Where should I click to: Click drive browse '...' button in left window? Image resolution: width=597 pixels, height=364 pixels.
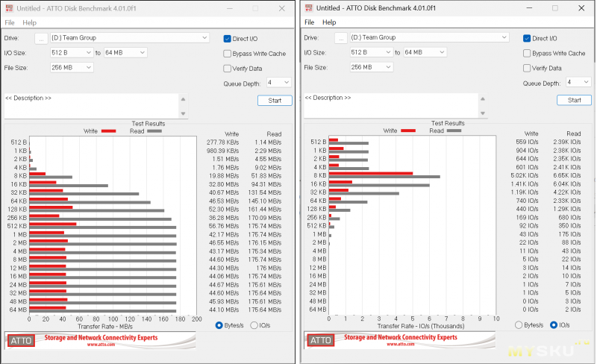point(42,38)
